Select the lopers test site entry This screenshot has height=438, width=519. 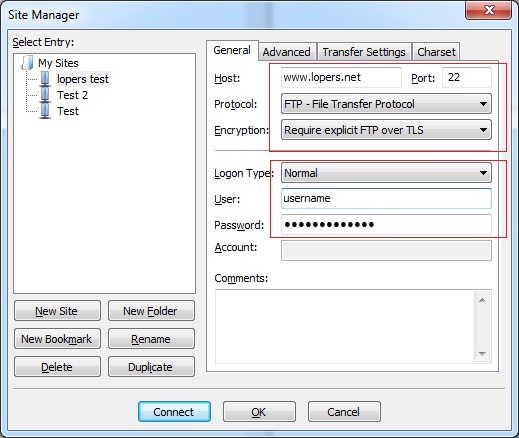tap(83, 79)
